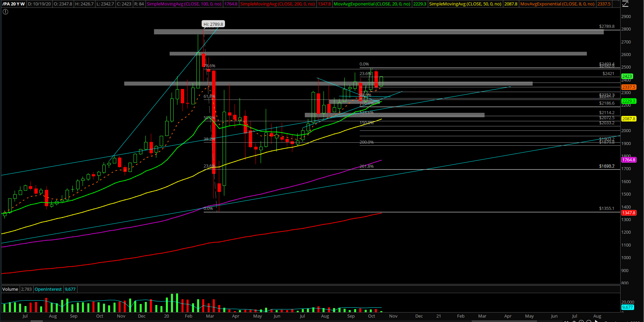The image size is (644, 322).
Task: Click the $2114.2 price level label
Action: coord(607,112)
